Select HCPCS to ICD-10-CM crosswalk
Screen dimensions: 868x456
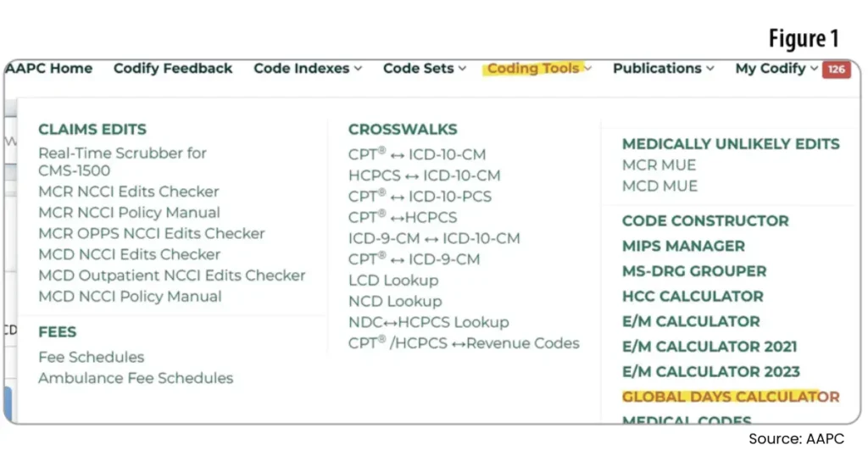coord(424,175)
